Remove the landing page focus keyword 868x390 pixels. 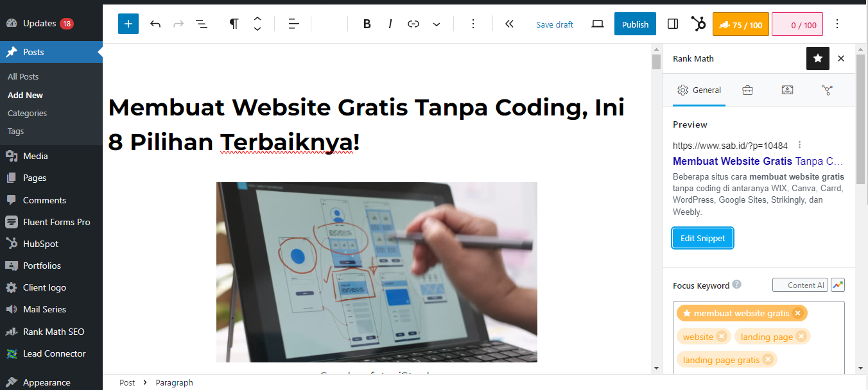tap(801, 336)
